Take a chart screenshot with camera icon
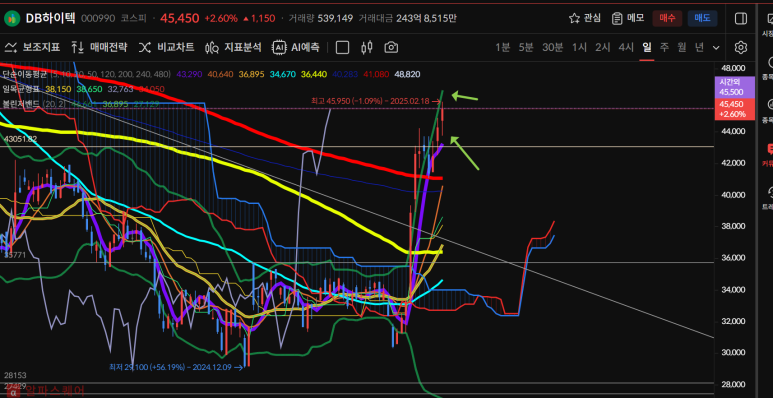Viewport: 773px width, 398px height. [391, 47]
